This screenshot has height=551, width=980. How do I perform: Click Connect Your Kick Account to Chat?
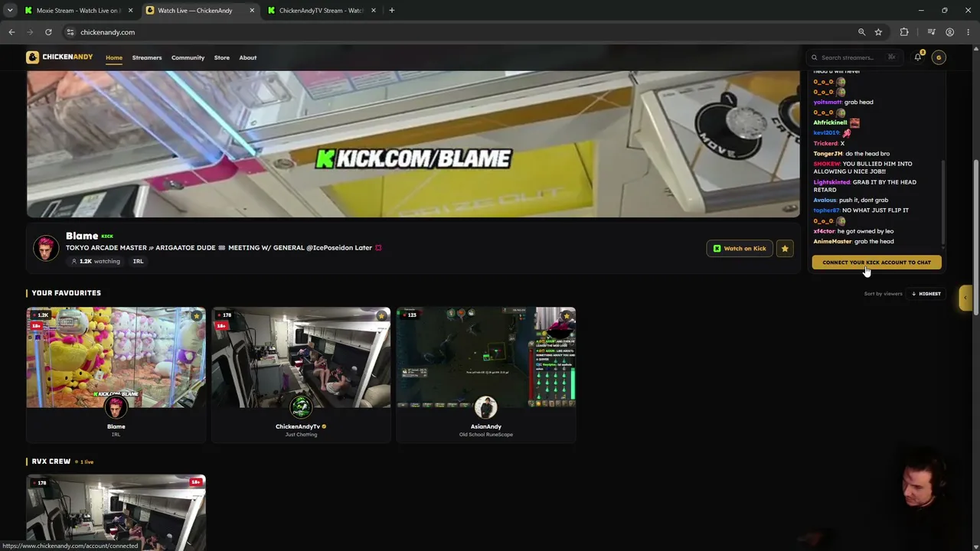(877, 262)
